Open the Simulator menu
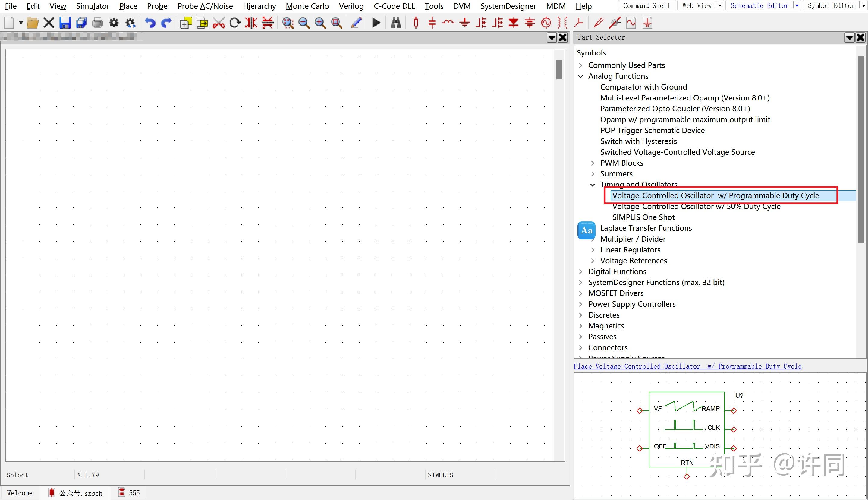868x500 pixels. point(92,6)
